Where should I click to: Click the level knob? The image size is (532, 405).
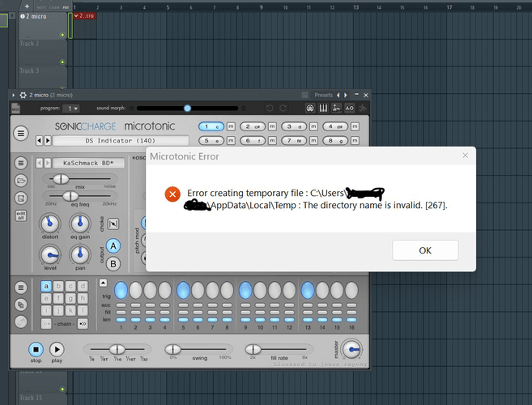coord(50,255)
